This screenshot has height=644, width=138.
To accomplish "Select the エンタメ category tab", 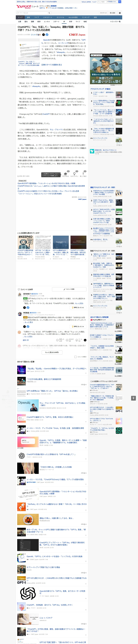I will pos(47,21).
